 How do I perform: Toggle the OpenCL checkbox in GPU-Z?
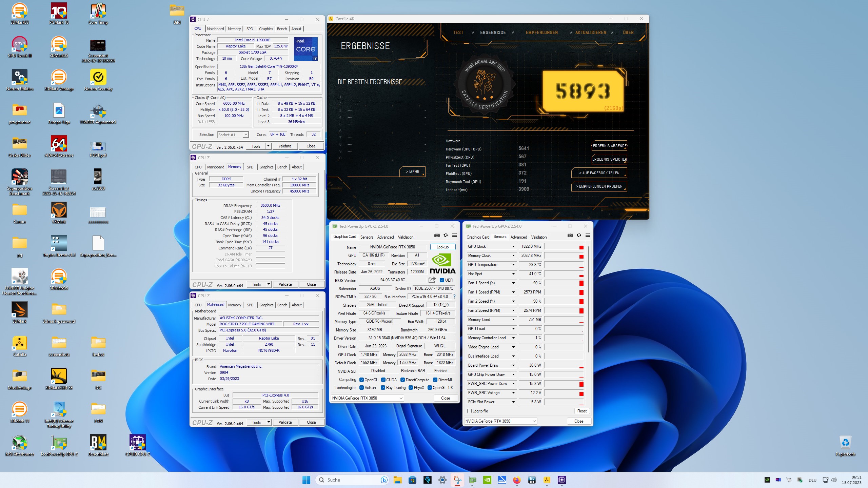click(x=361, y=380)
